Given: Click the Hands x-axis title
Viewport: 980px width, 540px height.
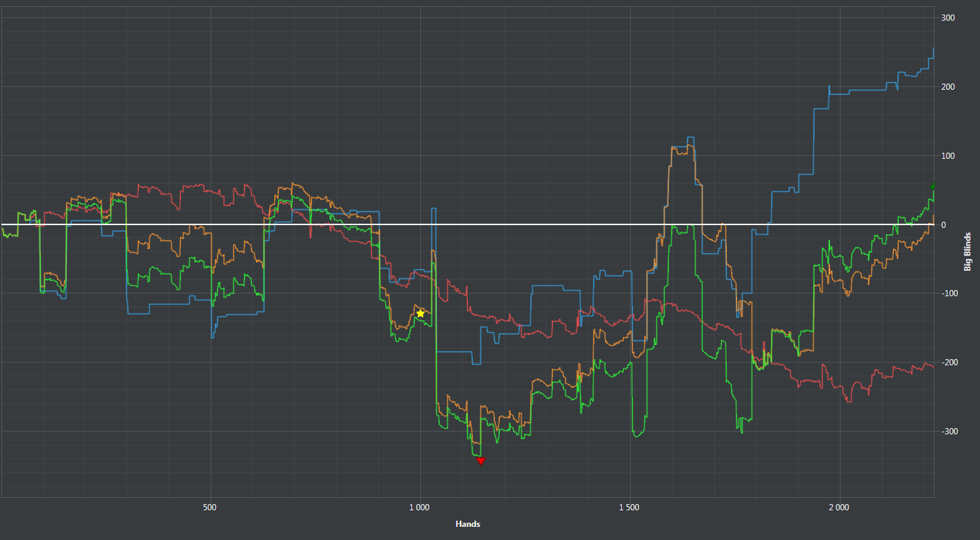Looking at the screenshot, I should pyautogui.click(x=468, y=524).
